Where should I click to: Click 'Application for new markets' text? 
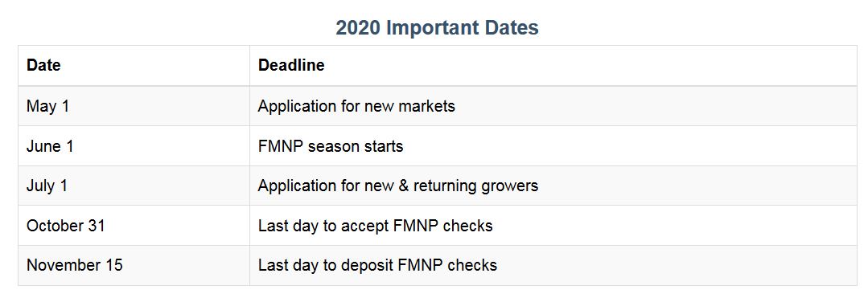tap(356, 106)
